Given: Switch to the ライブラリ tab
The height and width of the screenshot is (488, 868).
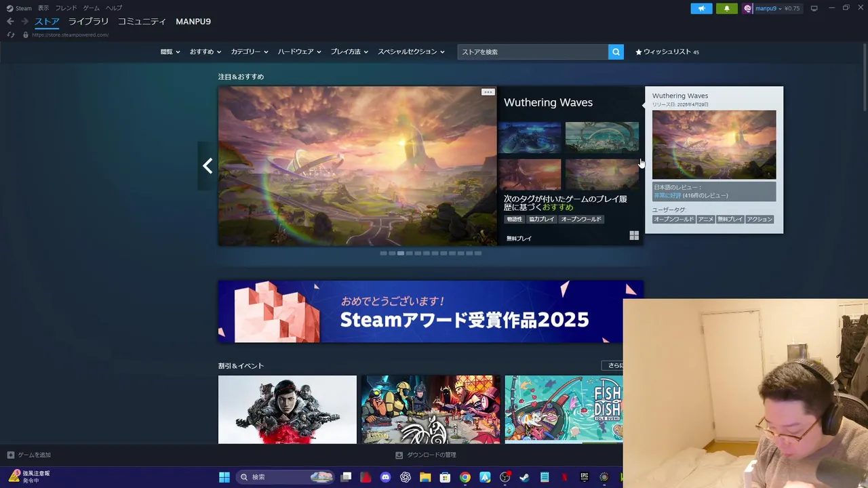Looking at the screenshot, I should 88,22.
